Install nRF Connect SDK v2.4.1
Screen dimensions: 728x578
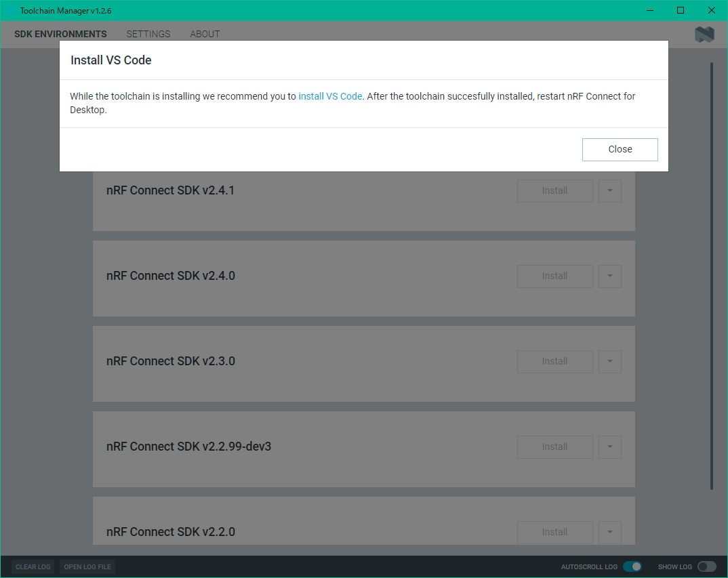[555, 191]
